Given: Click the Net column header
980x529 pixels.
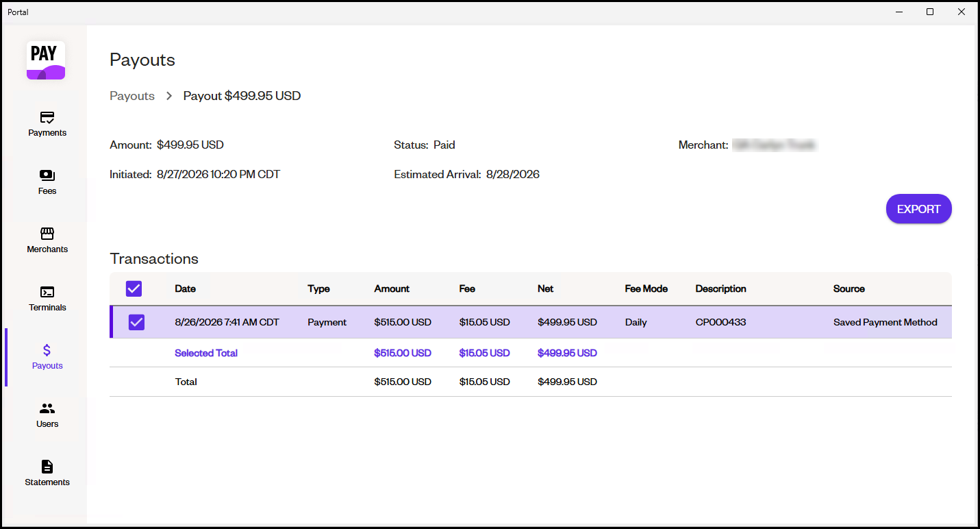Looking at the screenshot, I should point(545,288).
